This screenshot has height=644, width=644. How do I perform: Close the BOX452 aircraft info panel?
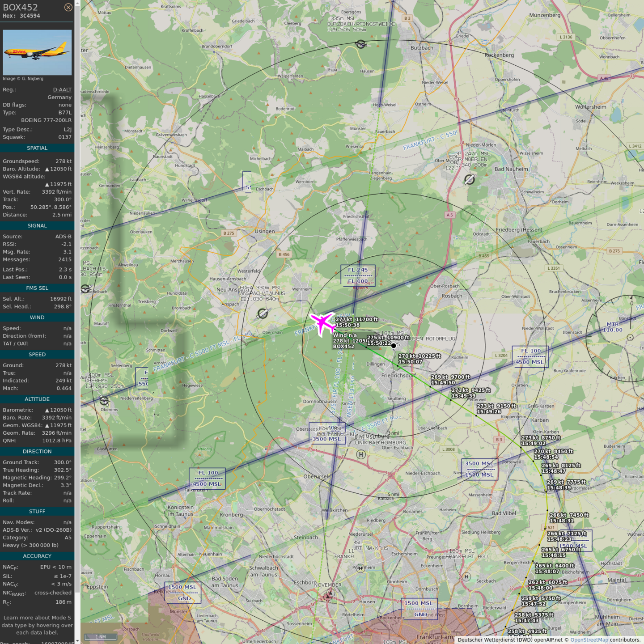[x=68, y=7]
